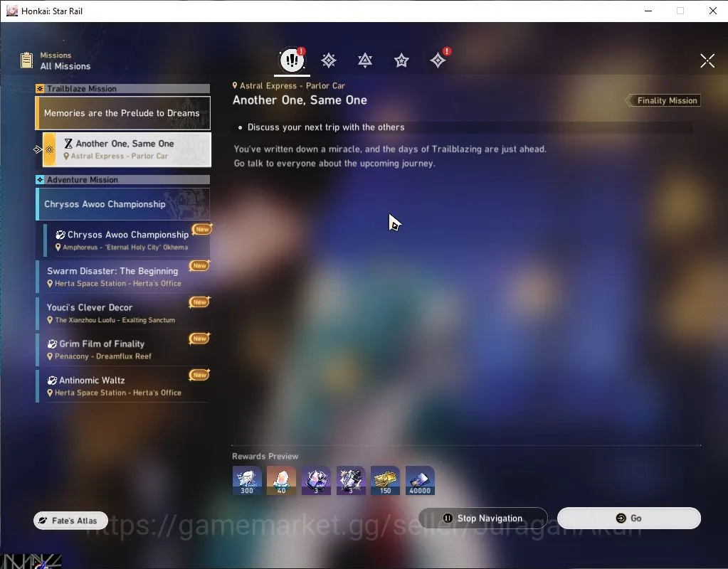This screenshot has width=728, height=569.
Task: Click the Missions clipboard icon
Action: (26, 60)
